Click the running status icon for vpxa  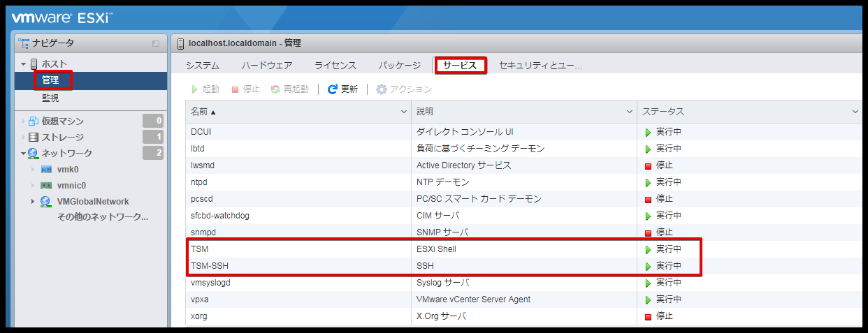[x=648, y=299]
